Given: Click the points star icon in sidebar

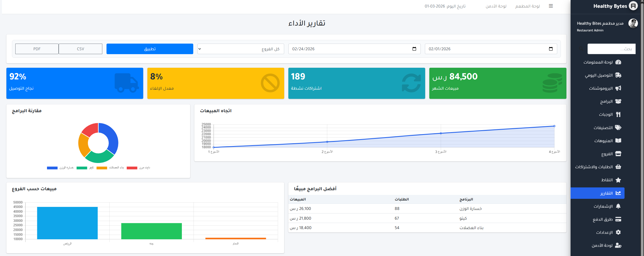Looking at the screenshot, I should [618, 180].
